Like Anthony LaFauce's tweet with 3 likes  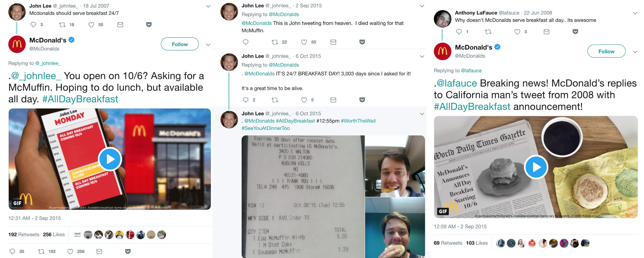click(517, 32)
